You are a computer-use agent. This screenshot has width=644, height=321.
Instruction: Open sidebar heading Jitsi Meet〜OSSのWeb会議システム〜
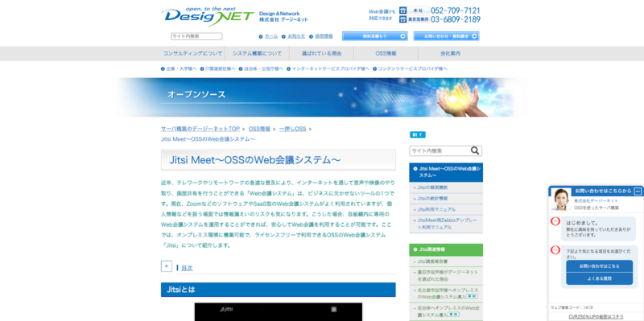point(446,172)
